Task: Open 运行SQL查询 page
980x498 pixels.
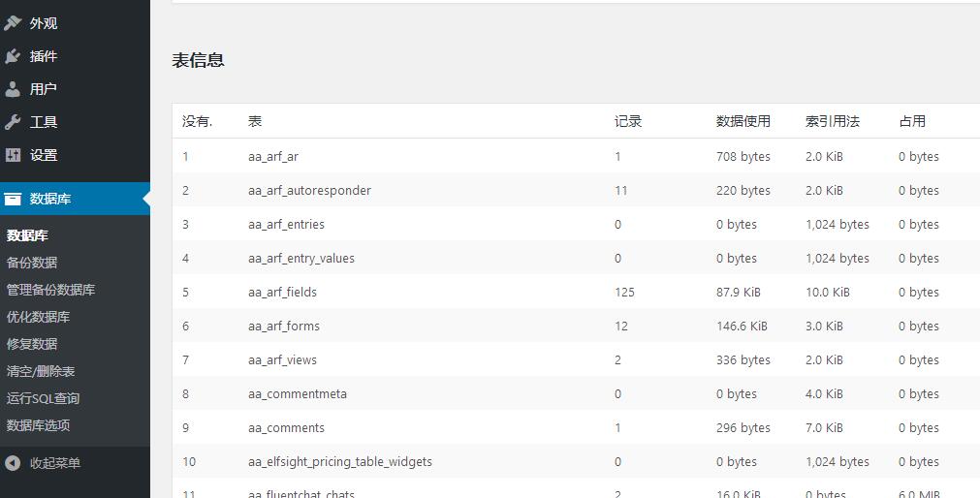Action: point(43,398)
